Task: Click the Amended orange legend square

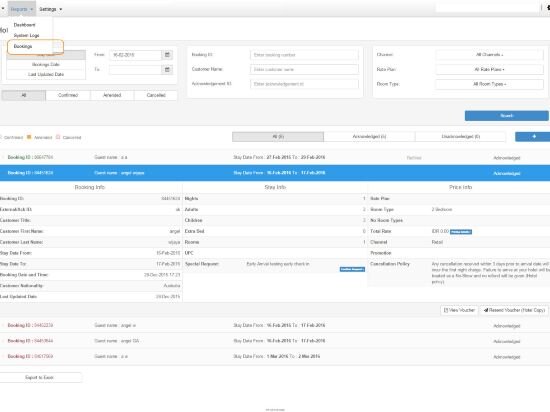Action: tap(29, 137)
